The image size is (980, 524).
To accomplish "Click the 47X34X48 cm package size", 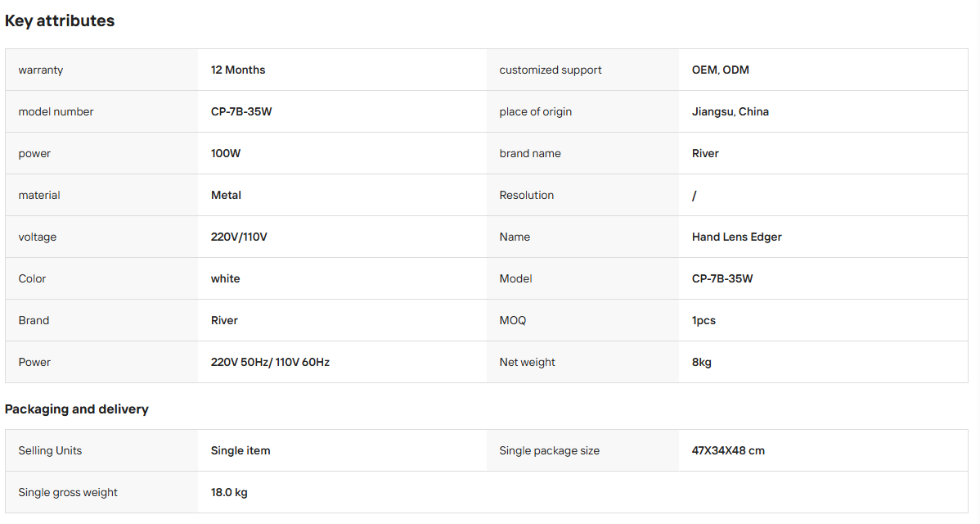I will pos(727,451).
